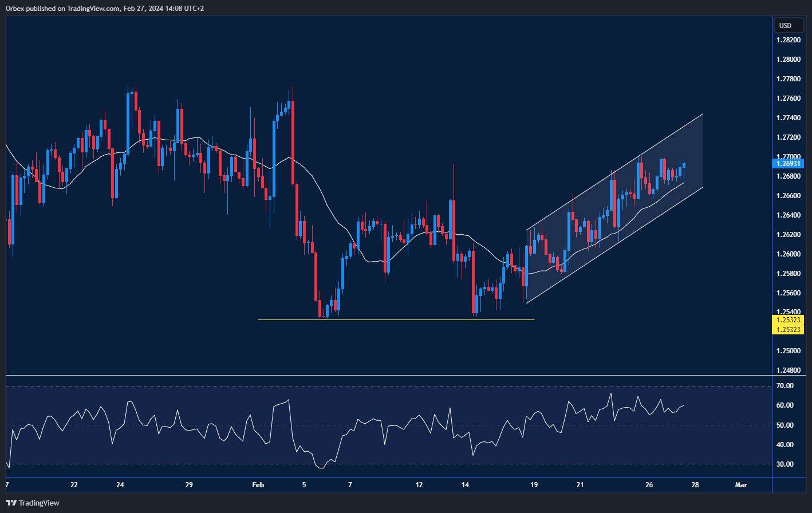The height and width of the screenshot is (513, 812).
Task: Click the 30.00 level on the RSI scale
Action: pyautogui.click(x=785, y=464)
